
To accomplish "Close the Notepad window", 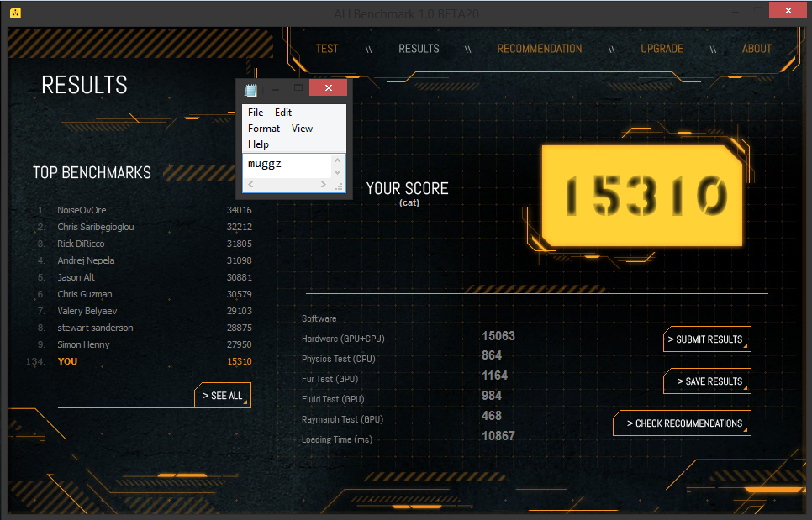I will point(329,87).
